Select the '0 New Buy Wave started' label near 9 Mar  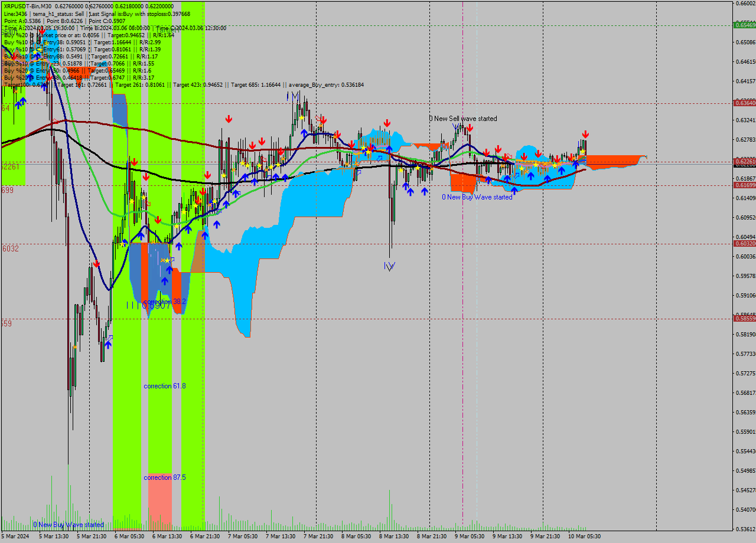coord(477,197)
